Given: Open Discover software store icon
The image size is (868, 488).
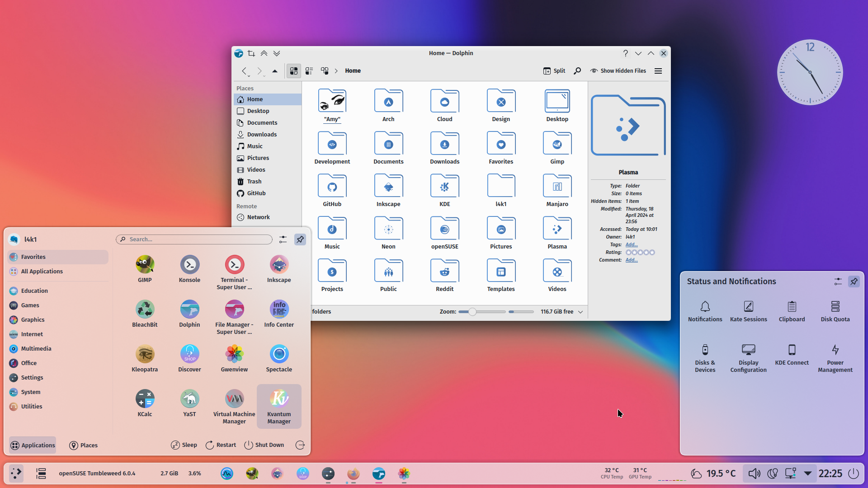Looking at the screenshot, I should (189, 359).
